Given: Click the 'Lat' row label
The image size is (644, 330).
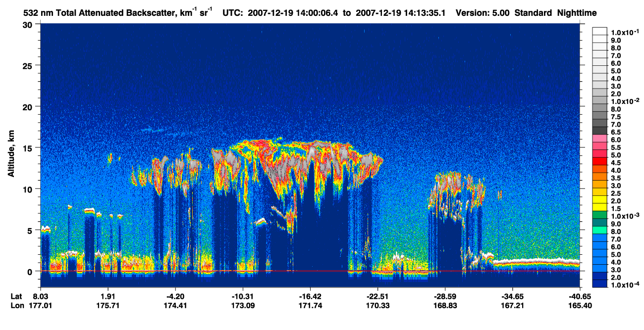Looking at the screenshot, I should (x=16, y=296).
